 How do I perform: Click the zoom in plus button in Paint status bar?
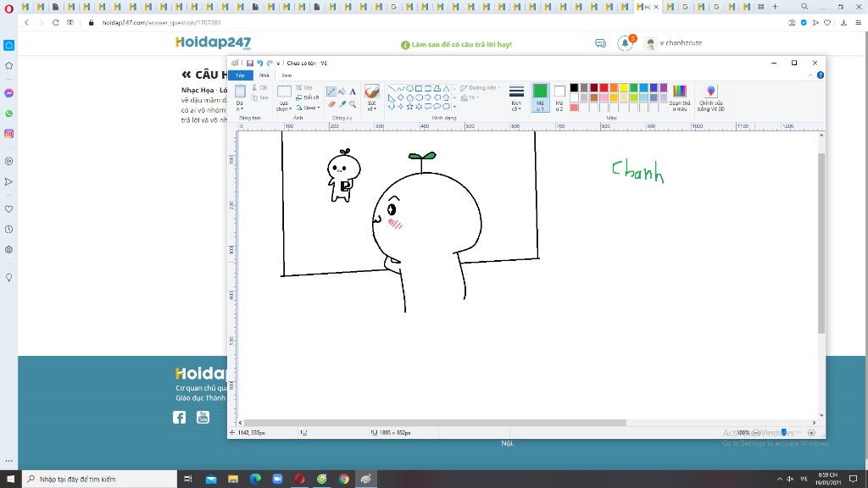[x=811, y=433]
